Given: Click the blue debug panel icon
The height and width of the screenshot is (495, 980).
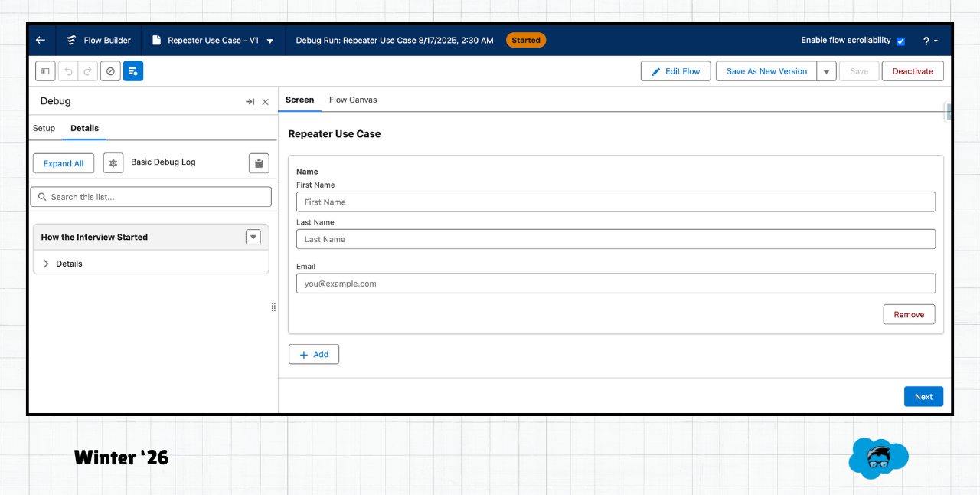Looking at the screenshot, I should [x=133, y=71].
